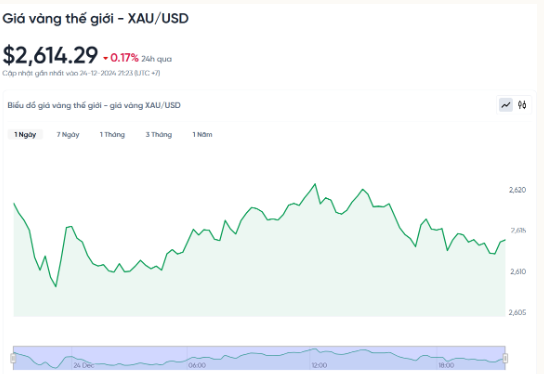Viewport: 544px width, 374px height.
Task: Click the 2,610 axis label
Action: click(518, 272)
